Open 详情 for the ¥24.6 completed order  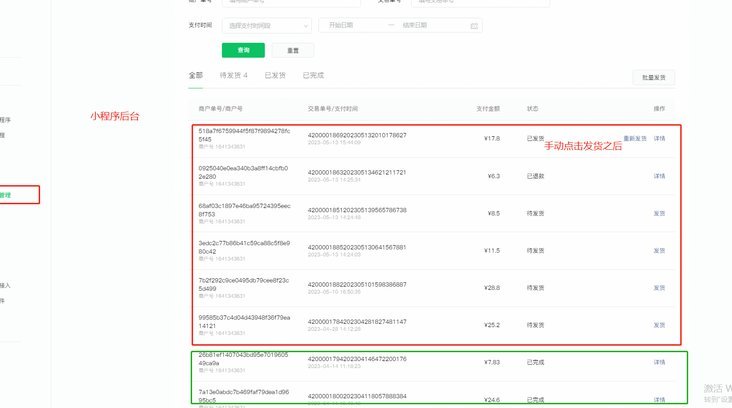pos(659,400)
